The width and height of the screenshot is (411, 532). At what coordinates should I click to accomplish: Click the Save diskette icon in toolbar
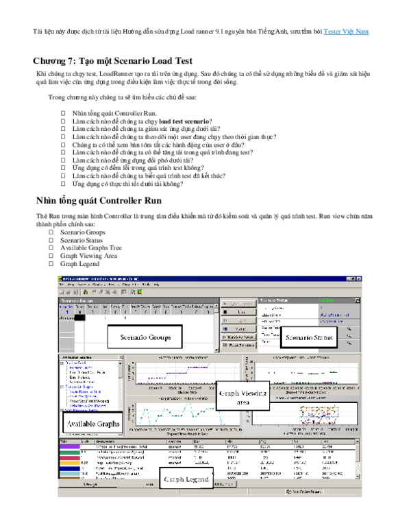75,292
